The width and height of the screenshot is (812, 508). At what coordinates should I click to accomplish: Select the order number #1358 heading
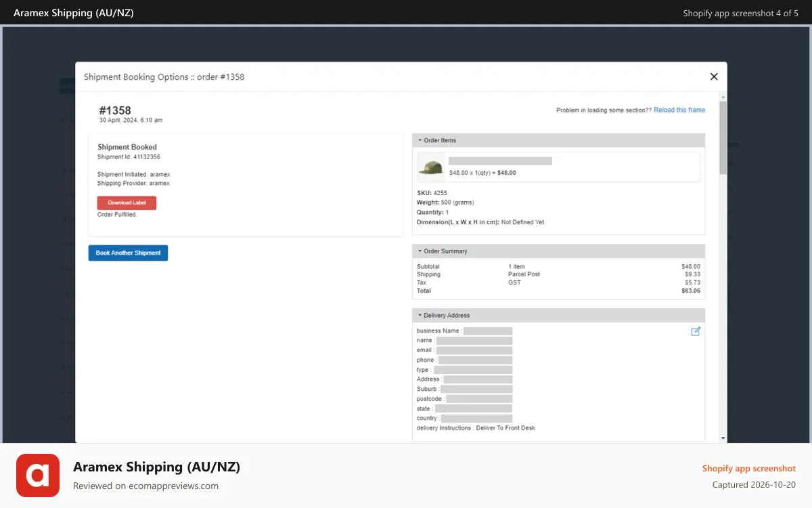[x=115, y=110]
